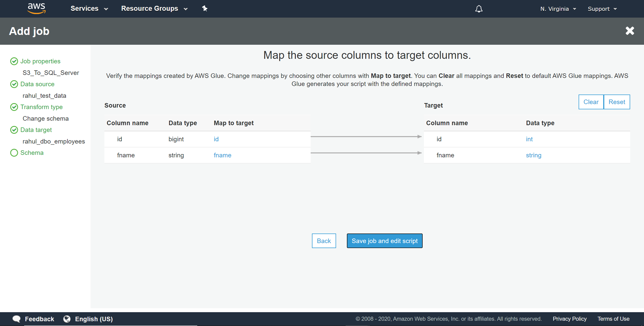Click the Feedback speech bubble icon

pyautogui.click(x=16, y=319)
